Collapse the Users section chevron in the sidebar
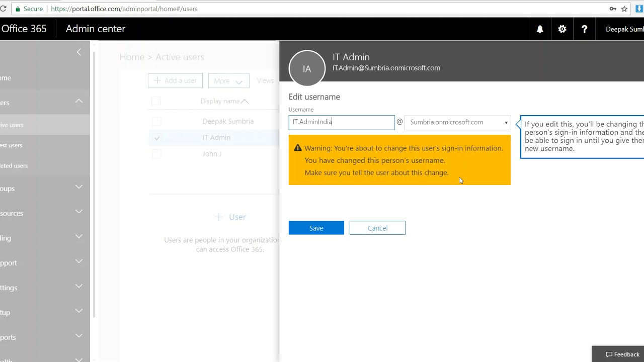Screen dimensions: 644x362 pyautogui.click(x=79, y=101)
